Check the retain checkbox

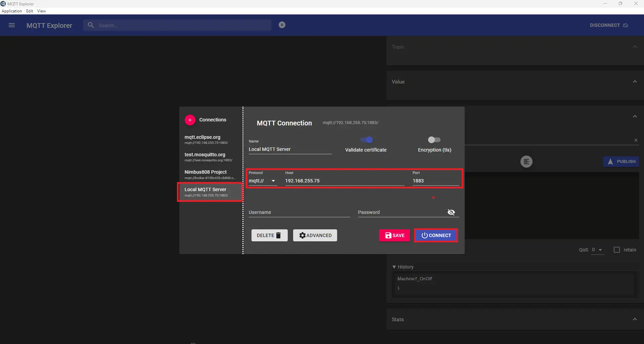[x=616, y=250]
